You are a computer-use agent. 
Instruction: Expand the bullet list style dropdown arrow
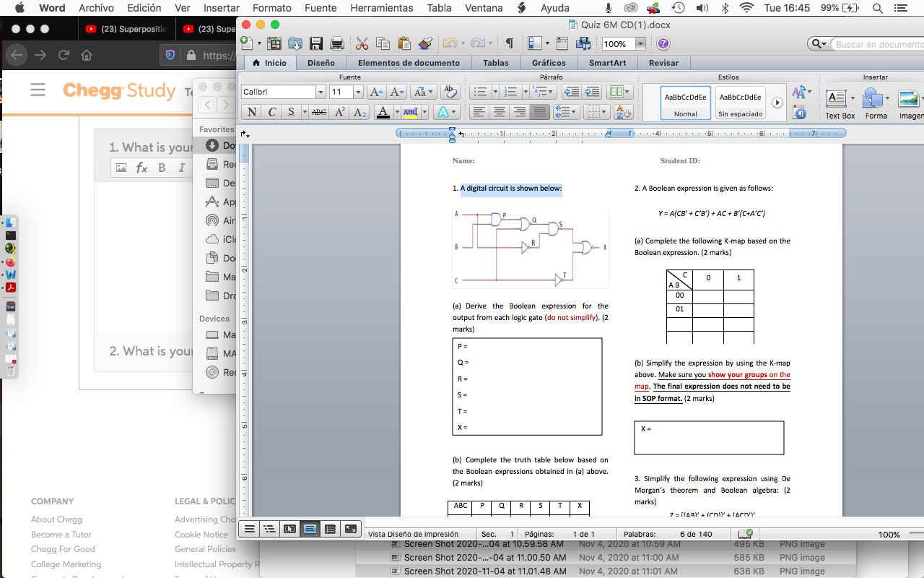[x=496, y=92]
